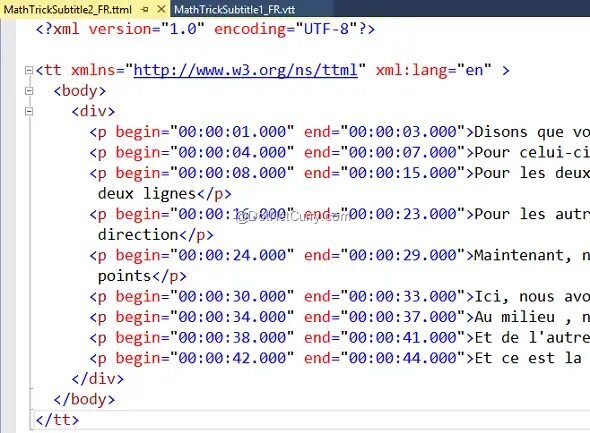The width and height of the screenshot is (590, 433).
Task: Click end="00:00:33.000" value
Action: coord(403,296)
